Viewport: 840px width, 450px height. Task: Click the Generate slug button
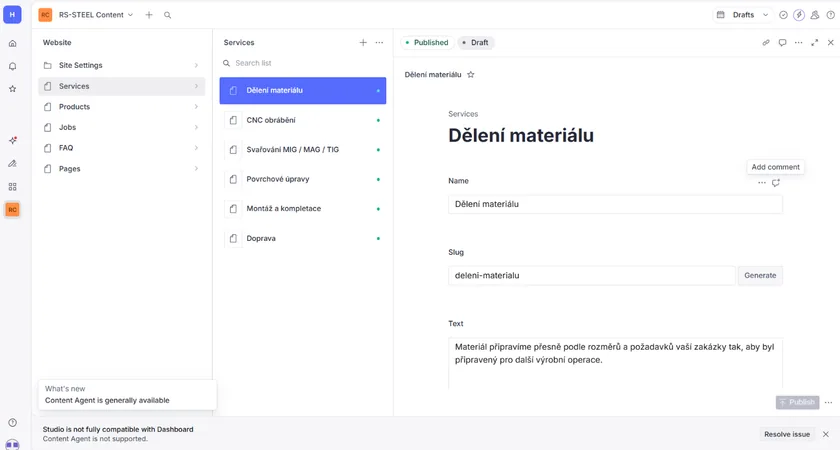coord(760,275)
